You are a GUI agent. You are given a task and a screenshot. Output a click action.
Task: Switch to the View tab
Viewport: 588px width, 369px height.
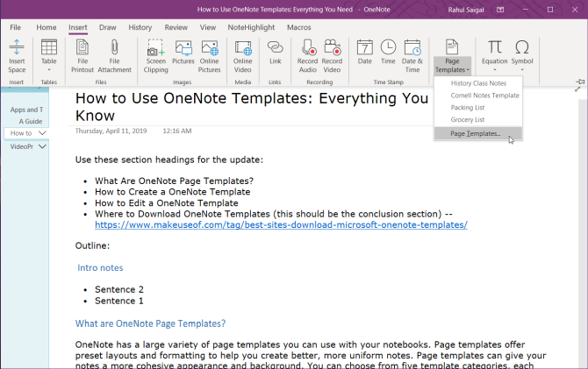coord(208,27)
